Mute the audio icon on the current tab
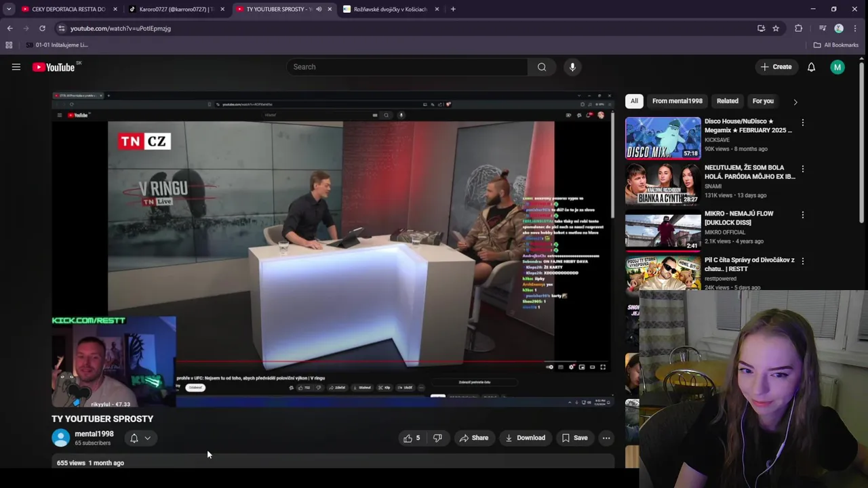 pos(319,9)
